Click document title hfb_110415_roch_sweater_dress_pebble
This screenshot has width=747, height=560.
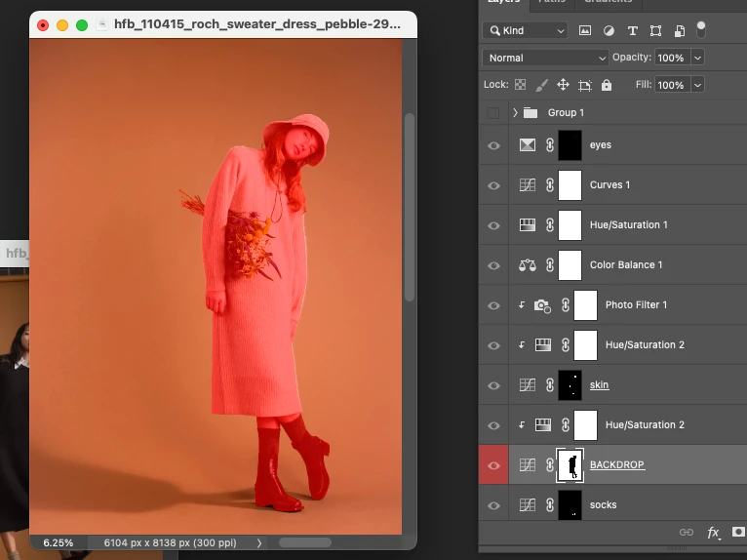point(257,24)
